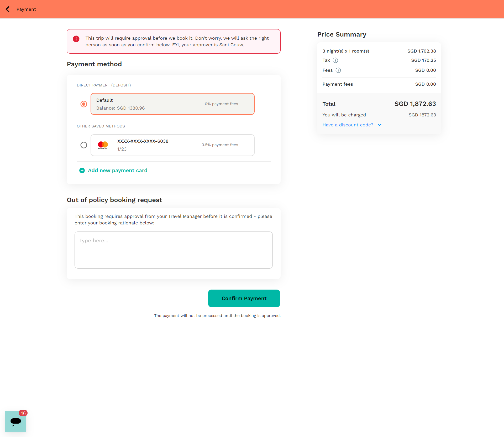
Task: Select the Default deposit radio button
Action: [x=84, y=104]
